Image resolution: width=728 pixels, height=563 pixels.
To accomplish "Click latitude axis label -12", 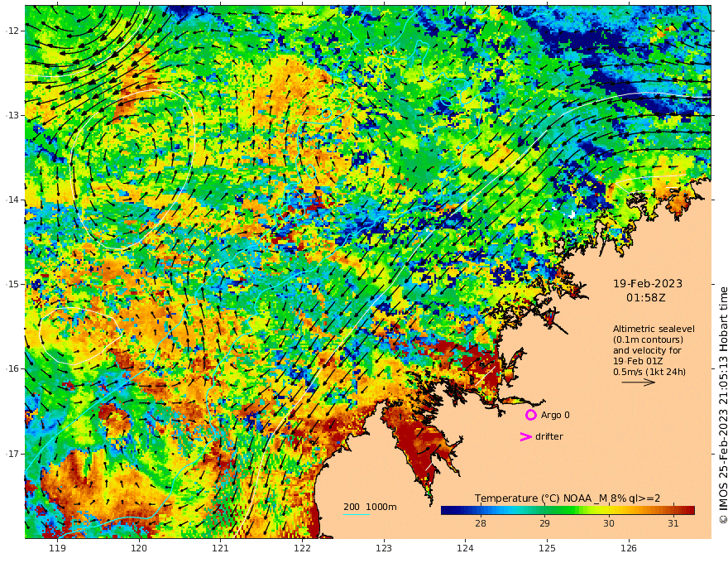I will [12, 31].
